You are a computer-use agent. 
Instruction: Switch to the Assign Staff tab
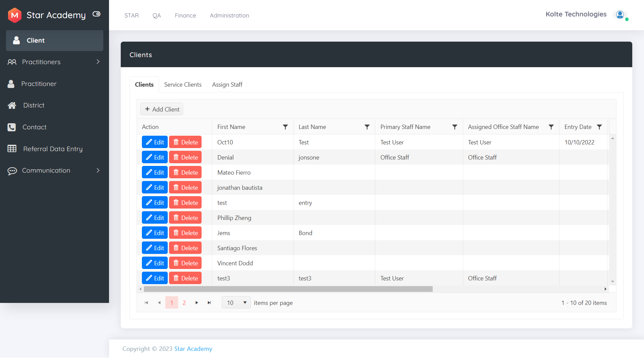click(227, 85)
